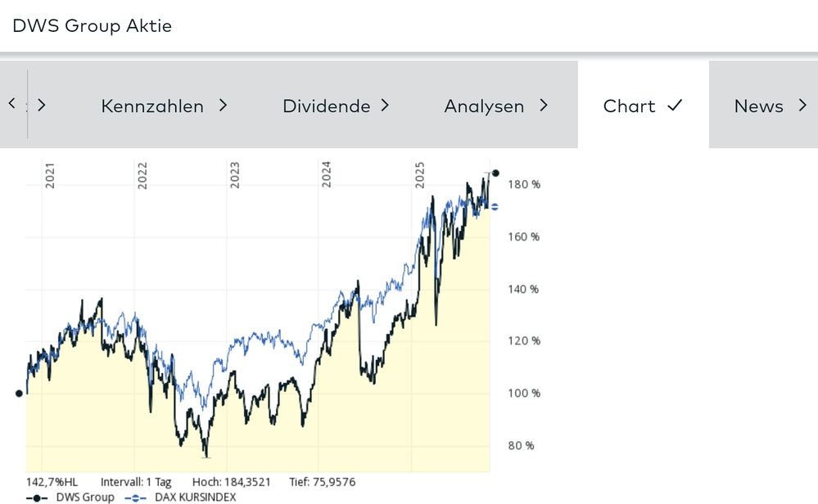Expand the chevron next to Kennzahlen
818x504 pixels.
coord(223,106)
